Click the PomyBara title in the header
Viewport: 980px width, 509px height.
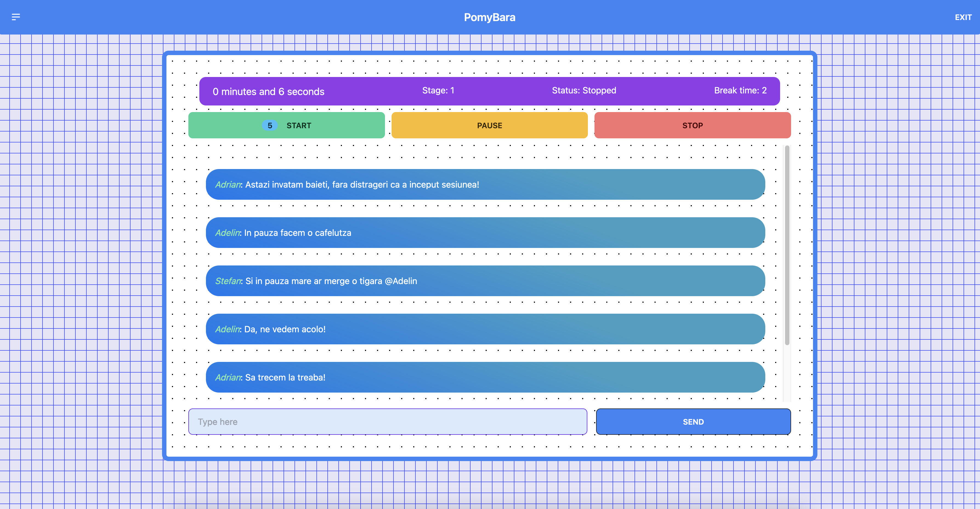pos(490,17)
